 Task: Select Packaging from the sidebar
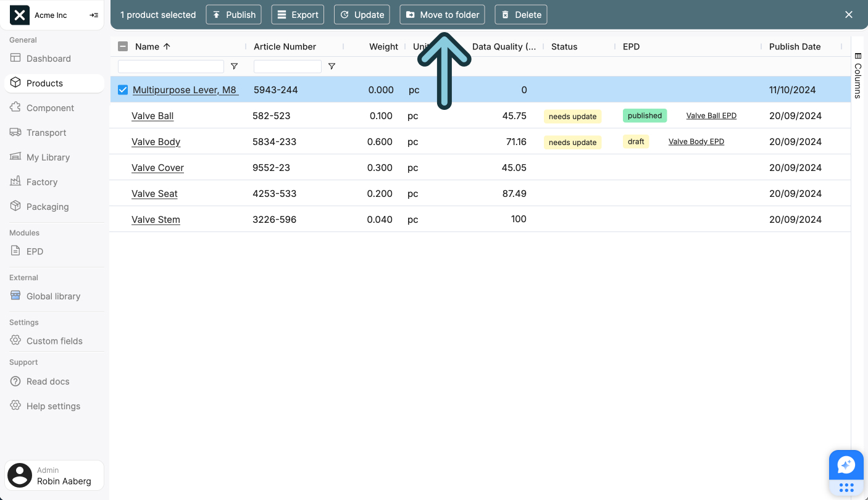[x=46, y=206]
